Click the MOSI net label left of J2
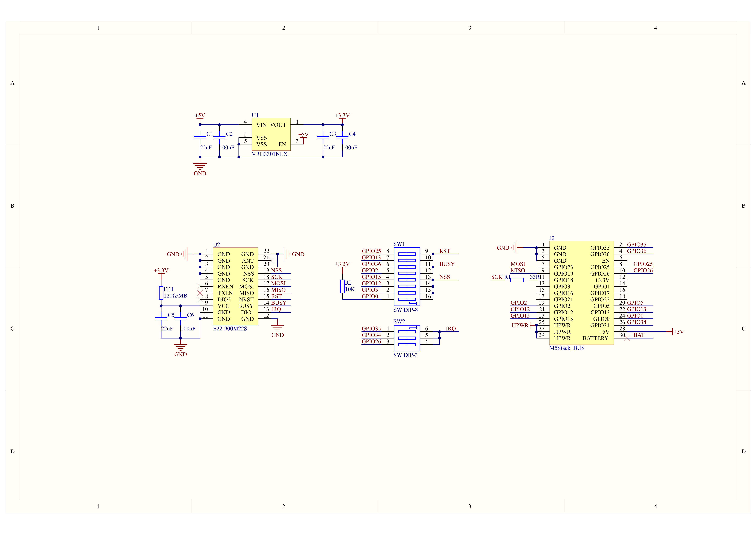The height and width of the screenshot is (534, 756). tap(518, 264)
